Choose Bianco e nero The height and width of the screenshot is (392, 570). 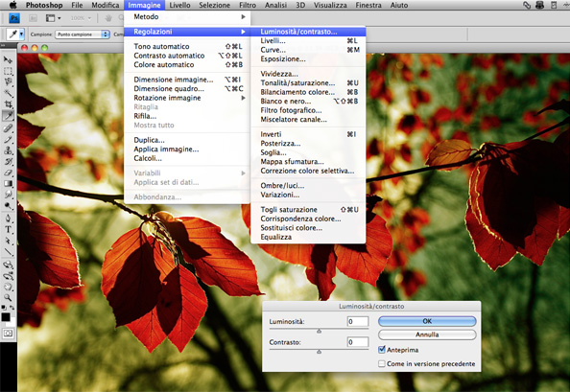pyautogui.click(x=308, y=102)
